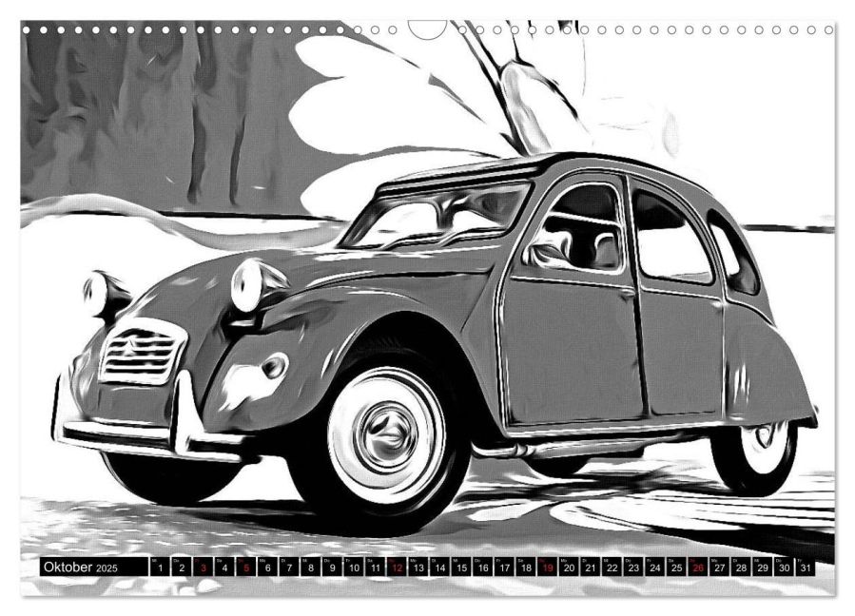Select the red holiday date 3
This screenshot has width=855, height=616.
click(x=204, y=568)
